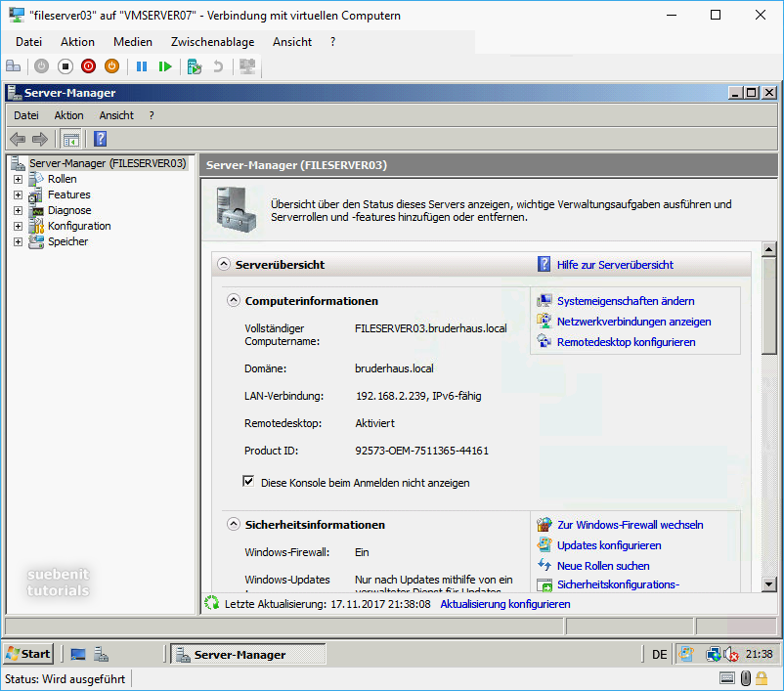Open the Medien menu
784x691 pixels.
point(133,42)
